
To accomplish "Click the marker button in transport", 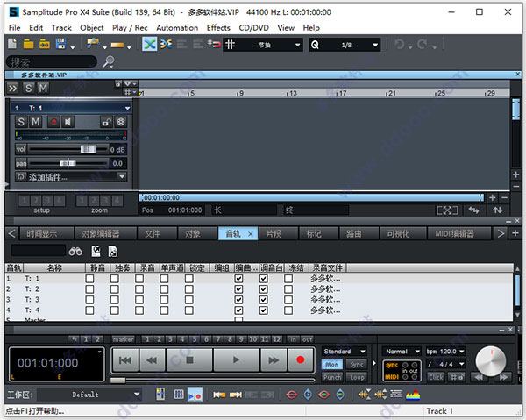I will (x=123, y=339).
